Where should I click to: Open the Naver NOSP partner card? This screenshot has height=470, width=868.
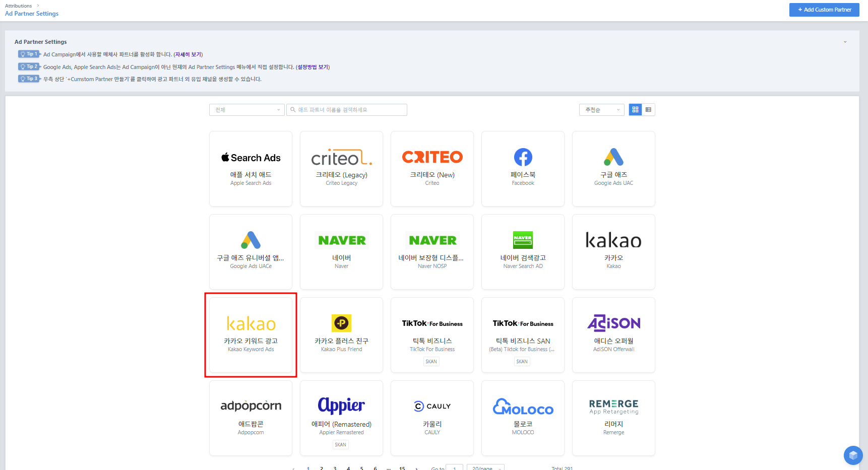[432, 252]
